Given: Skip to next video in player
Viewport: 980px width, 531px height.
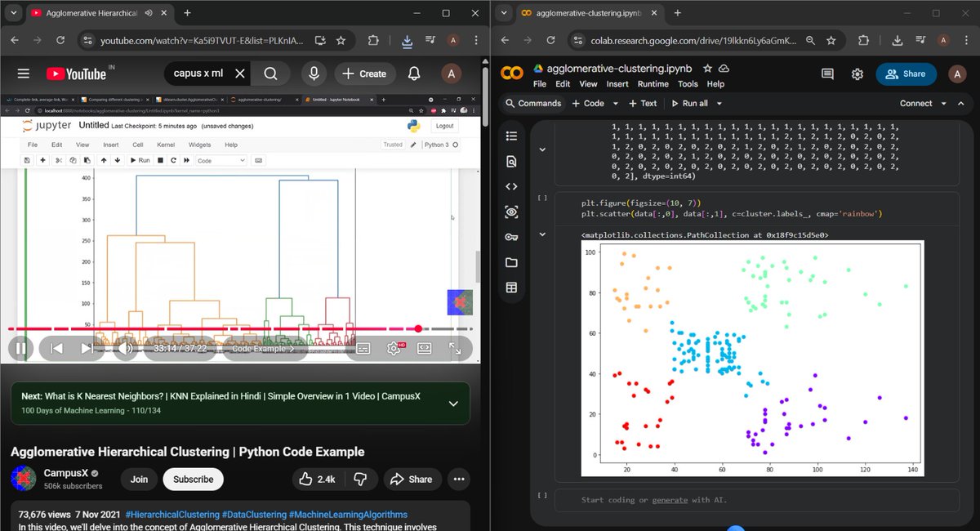Looking at the screenshot, I should 87,348.
